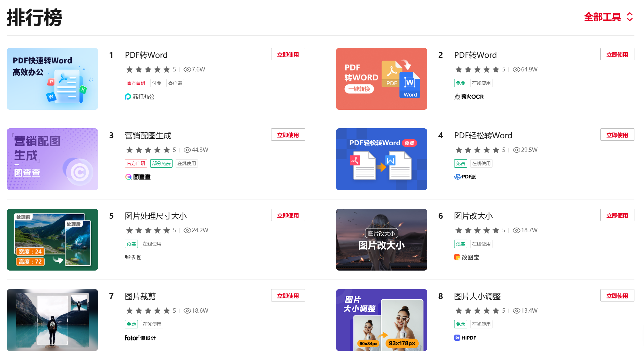The image size is (644, 359).
Task: Click 立即使用 for 营销配图生成
Action: 288,135
